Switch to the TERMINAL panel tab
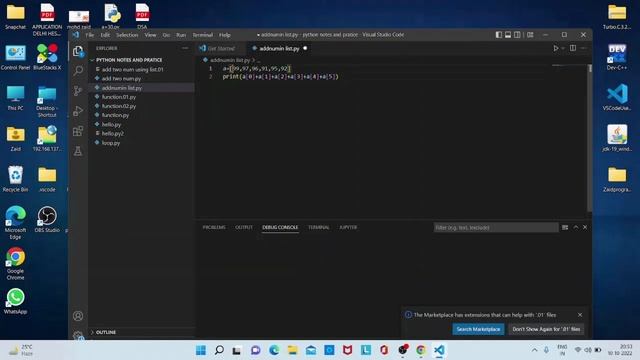Viewport: 640px width, 360px height. 318,227
